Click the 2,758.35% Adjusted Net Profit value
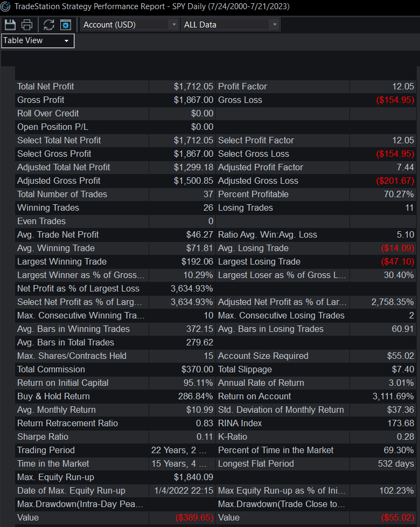This screenshot has width=420, height=527. click(393, 301)
